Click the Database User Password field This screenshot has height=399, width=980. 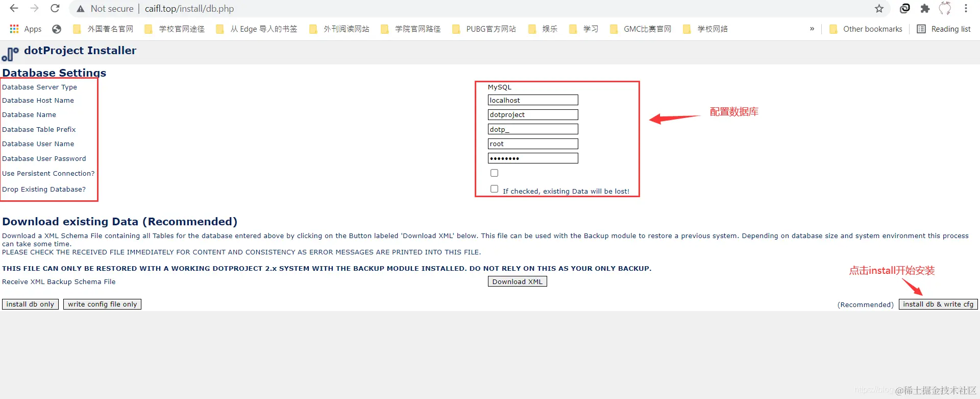coord(533,158)
